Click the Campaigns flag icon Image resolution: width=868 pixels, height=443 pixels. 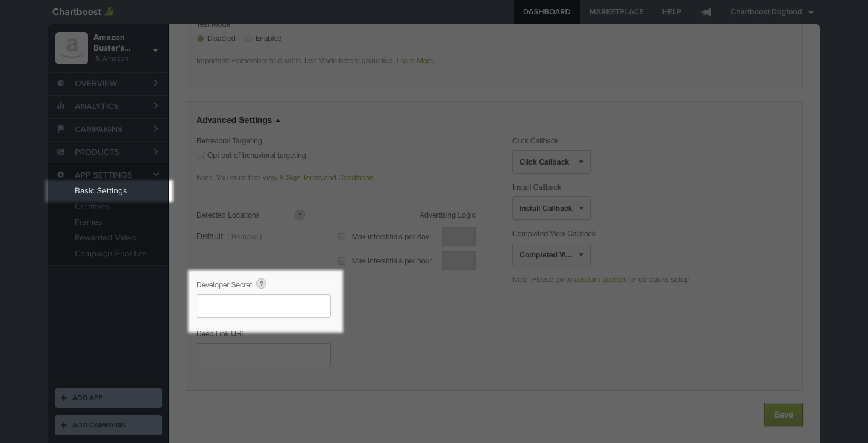pos(61,129)
